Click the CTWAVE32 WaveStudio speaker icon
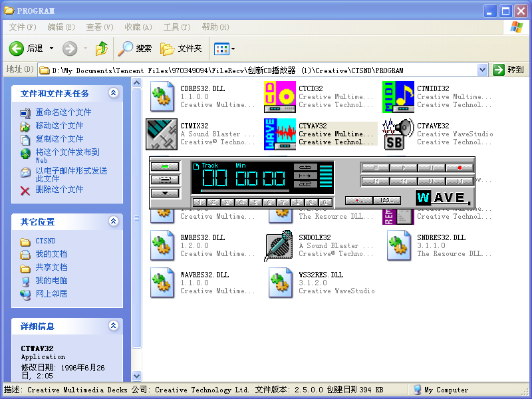The height and width of the screenshot is (399, 532). [x=398, y=134]
